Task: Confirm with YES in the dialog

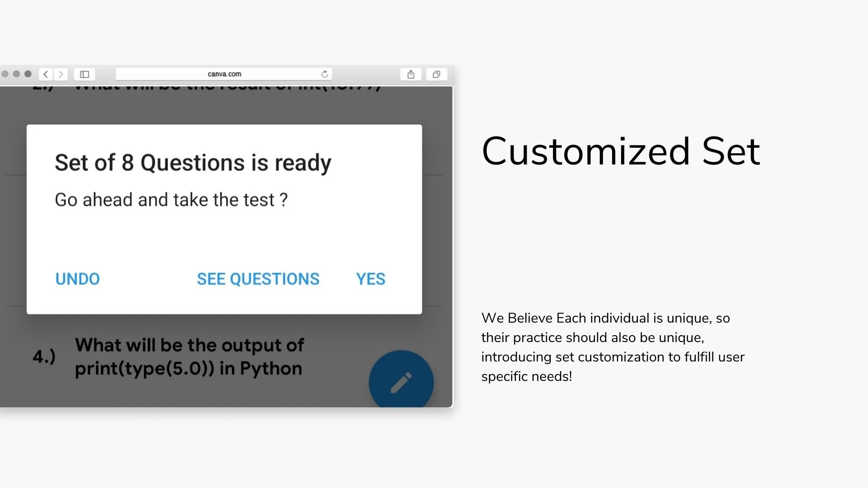Action: (371, 279)
